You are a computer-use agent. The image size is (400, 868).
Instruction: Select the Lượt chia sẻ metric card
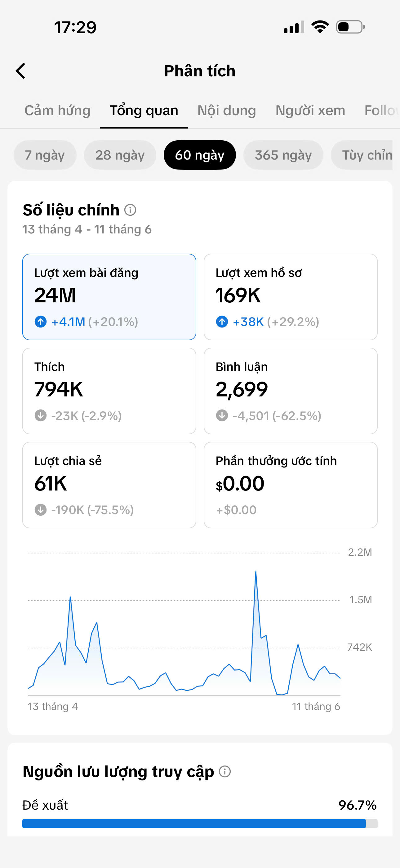[x=109, y=485]
